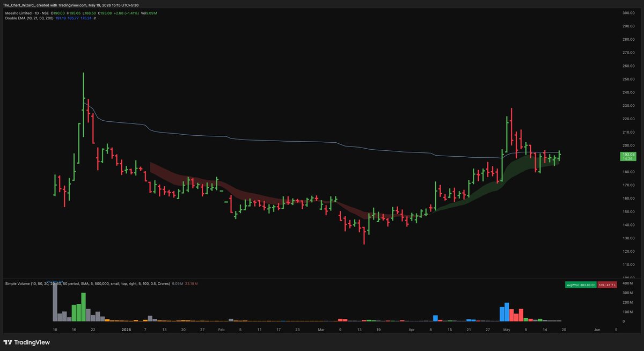This screenshot has width=644, height=351.
Task: Click the 9.09M value in Simple Volume legend
Action: [177, 283]
